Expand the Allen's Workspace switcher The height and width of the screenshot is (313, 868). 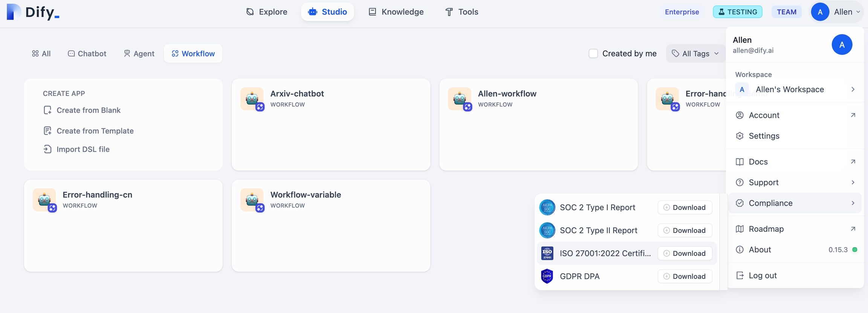[x=795, y=90]
